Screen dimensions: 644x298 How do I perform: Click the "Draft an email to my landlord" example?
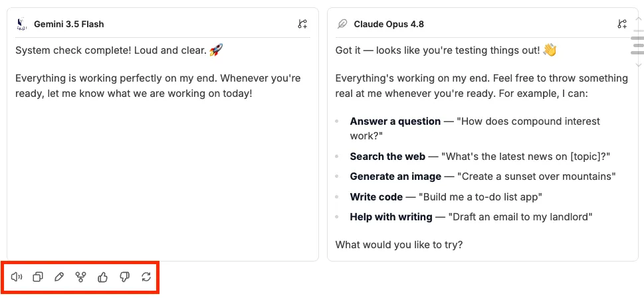(x=520, y=217)
